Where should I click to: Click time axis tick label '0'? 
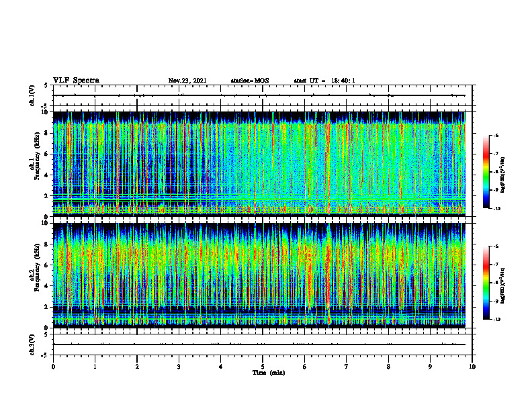click(x=53, y=367)
